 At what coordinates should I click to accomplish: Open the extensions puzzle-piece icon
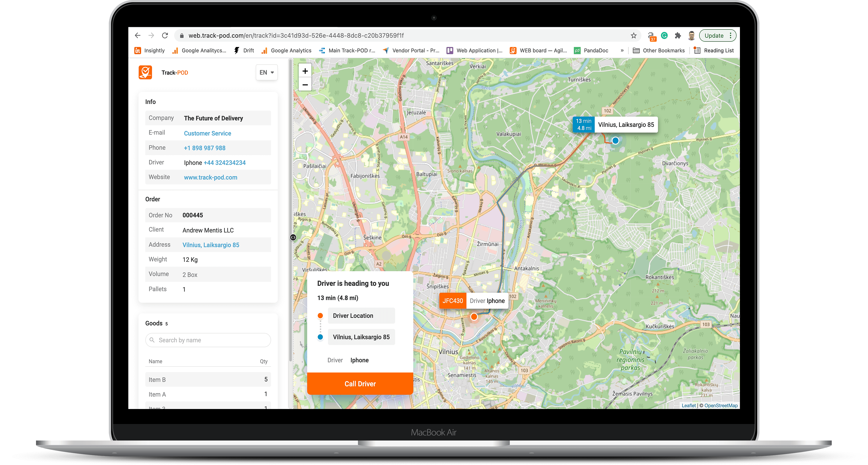click(x=678, y=35)
